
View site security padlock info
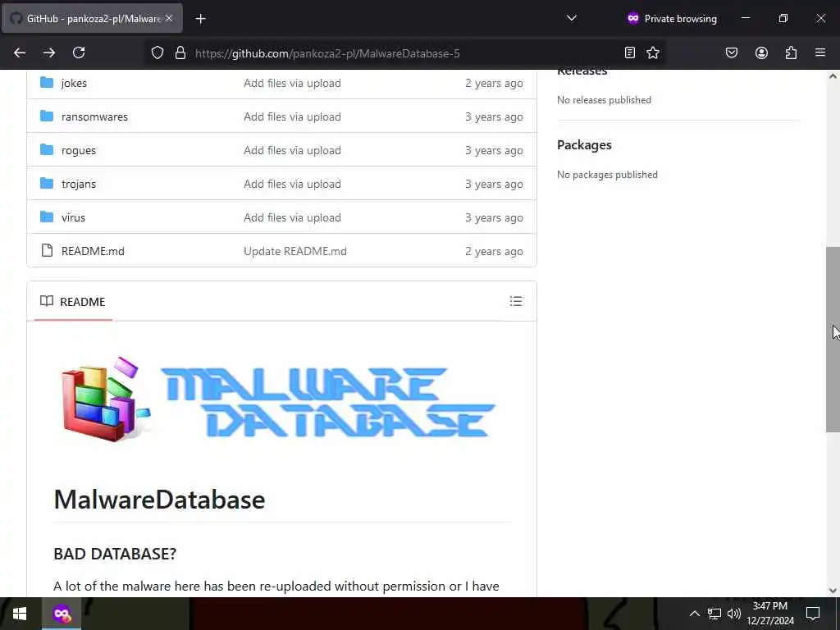(x=180, y=53)
